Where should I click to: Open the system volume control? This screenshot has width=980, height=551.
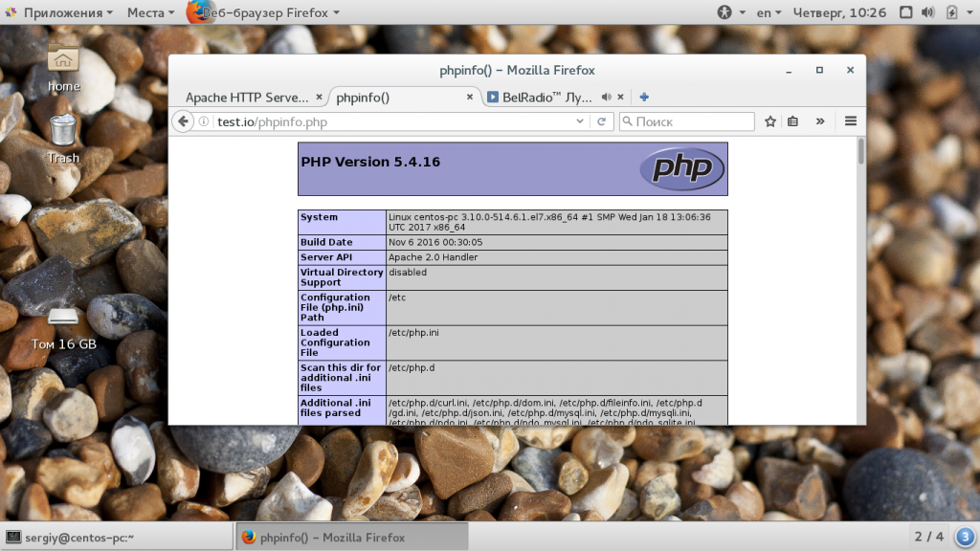928,12
